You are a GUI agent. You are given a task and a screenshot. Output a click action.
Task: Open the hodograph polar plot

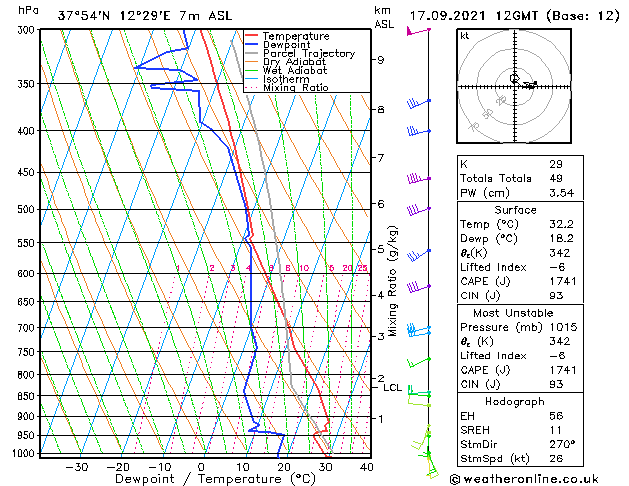[514, 86]
